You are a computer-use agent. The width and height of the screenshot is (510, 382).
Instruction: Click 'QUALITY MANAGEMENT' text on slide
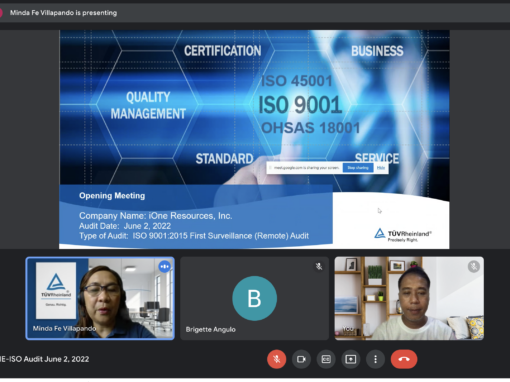coord(148,105)
